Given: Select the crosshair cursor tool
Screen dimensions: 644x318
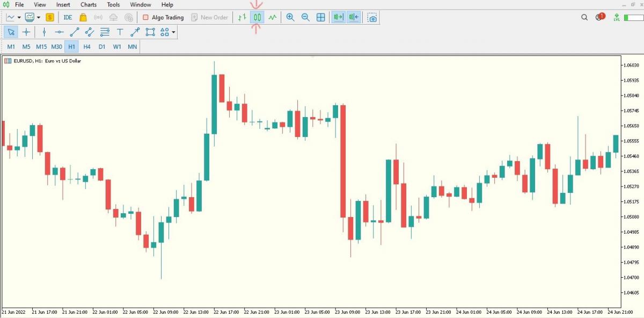Looking at the screenshot, I should (26, 32).
